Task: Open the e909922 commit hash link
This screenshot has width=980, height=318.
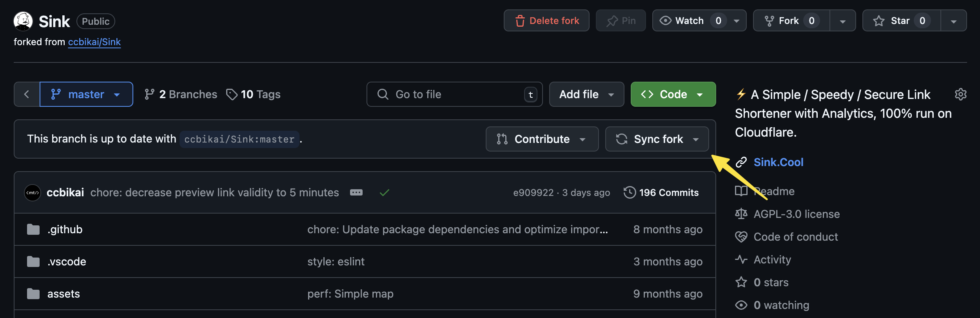Action: tap(533, 192)
